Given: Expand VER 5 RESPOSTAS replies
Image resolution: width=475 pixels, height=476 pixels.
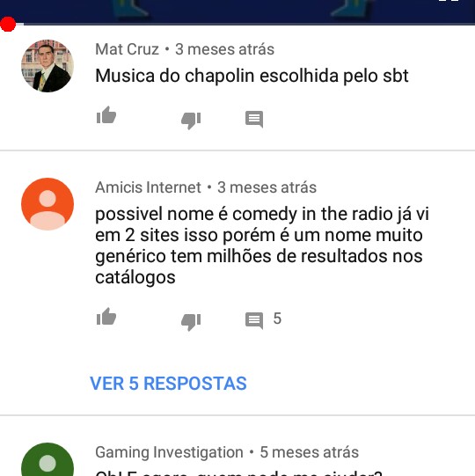Looking at the screenshot, I should click(x=169, y=383).
